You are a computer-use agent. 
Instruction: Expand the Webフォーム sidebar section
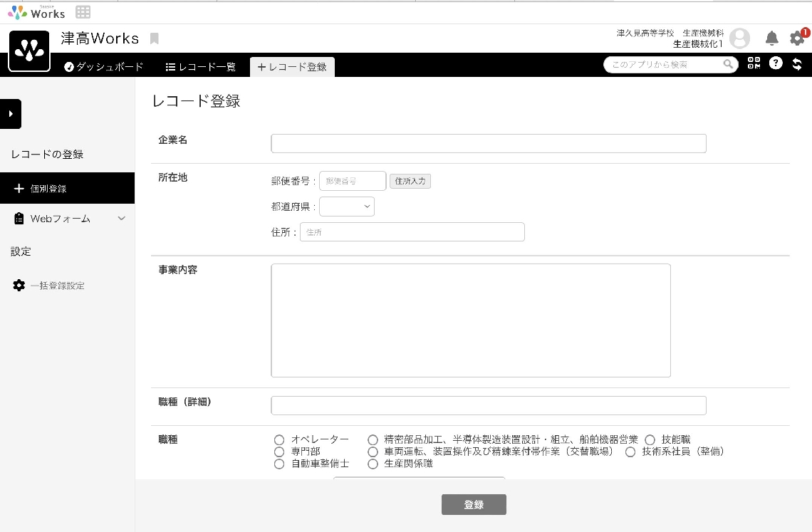point(121,218)
